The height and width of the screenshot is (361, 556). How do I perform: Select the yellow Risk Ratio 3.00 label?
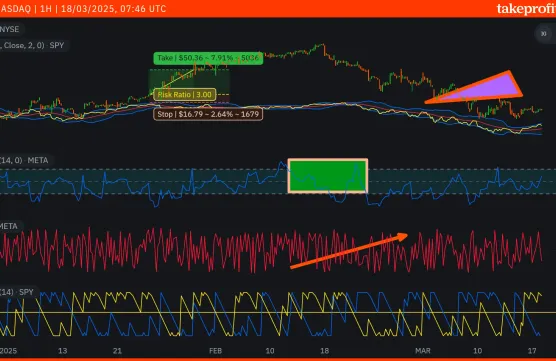tap(185, 95)
